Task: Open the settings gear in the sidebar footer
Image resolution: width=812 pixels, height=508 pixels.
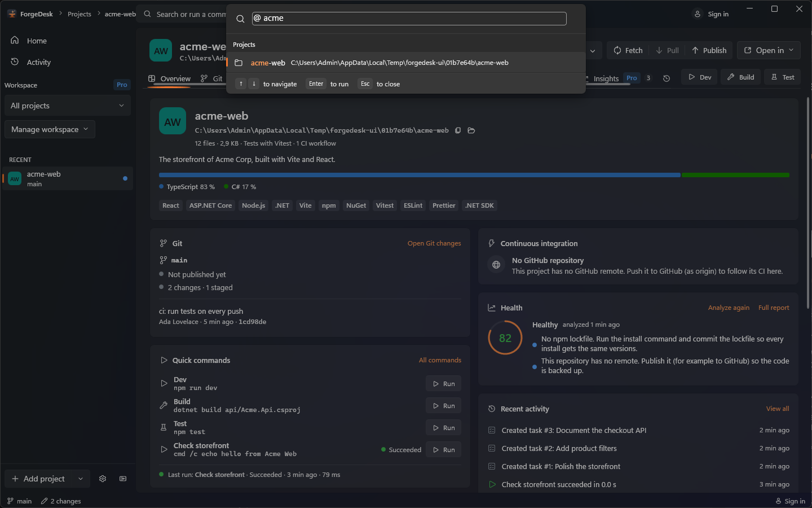Action: tap(103, 479)
